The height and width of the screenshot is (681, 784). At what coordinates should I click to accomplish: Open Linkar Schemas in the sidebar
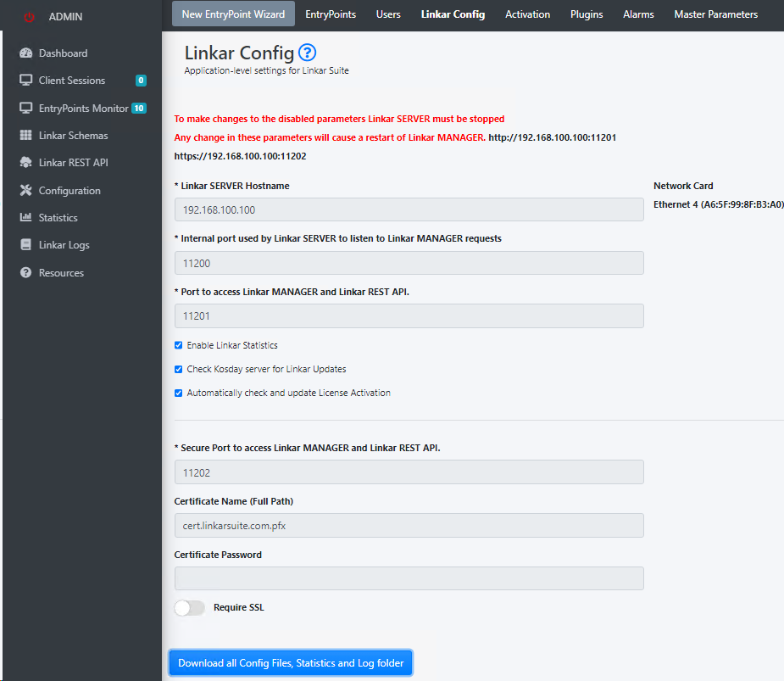pyautogui.click(x=74, y=135)
